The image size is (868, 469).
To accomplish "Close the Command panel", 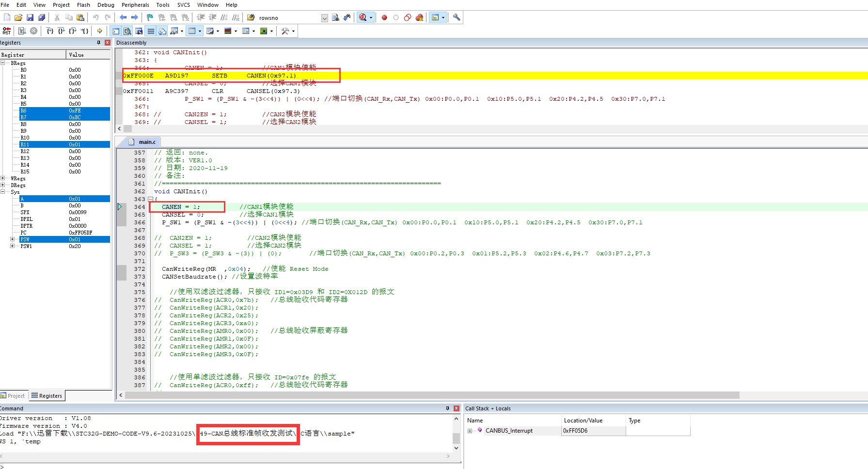I will pyautogui.click(x=456, y=408).
